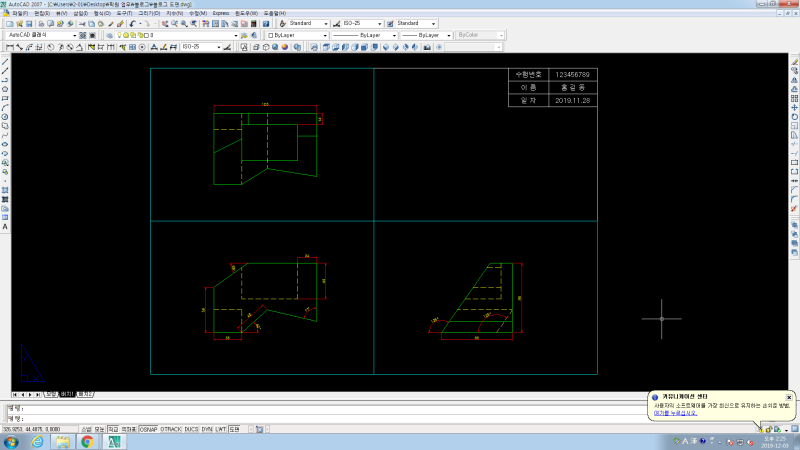800x450 pixels.
Task: Toggle OTRACK mode in status bar
Action: point(172,429)
